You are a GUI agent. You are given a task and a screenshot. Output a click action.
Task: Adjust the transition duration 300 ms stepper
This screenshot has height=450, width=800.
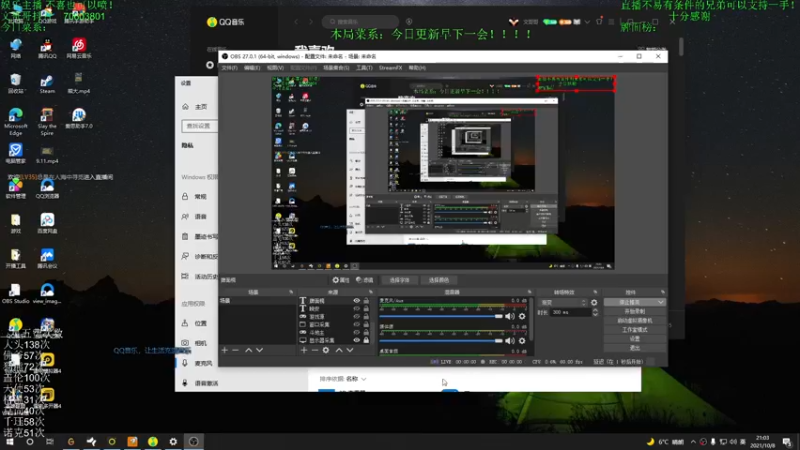pos(595,312)
